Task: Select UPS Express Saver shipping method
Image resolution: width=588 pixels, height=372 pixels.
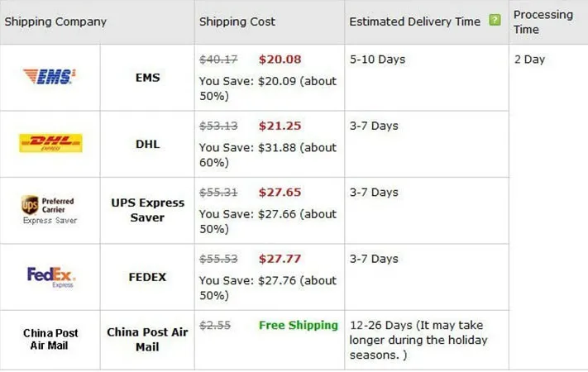Action: click(x=148, y=210)
